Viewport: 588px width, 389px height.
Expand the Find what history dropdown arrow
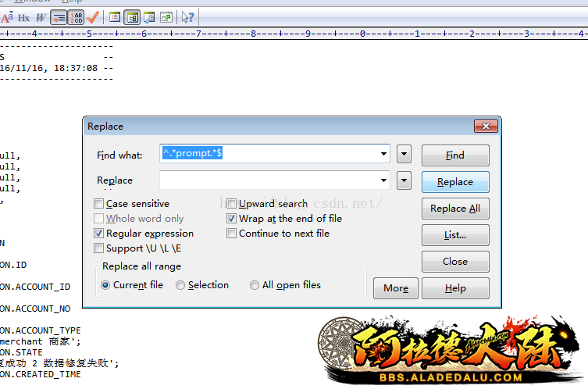[x=383, y=154]
